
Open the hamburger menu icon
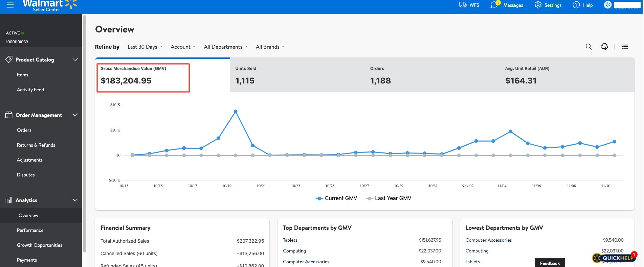click(10, 5)
